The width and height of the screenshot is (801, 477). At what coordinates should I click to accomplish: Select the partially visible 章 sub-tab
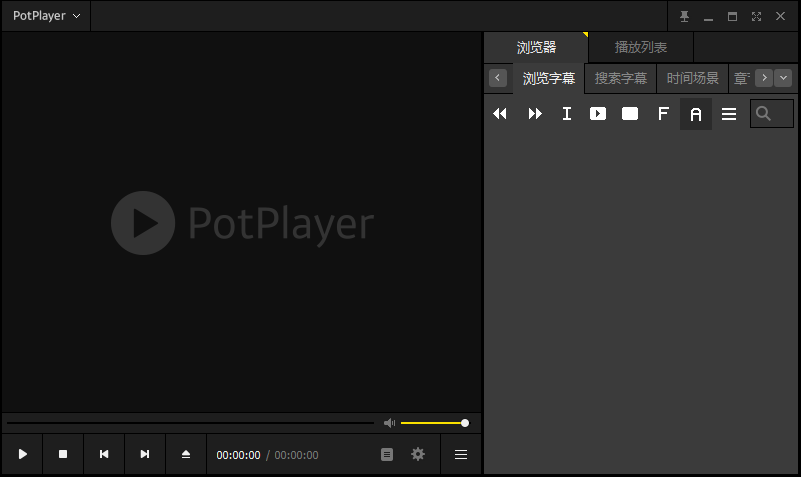(x=741, y=78)
